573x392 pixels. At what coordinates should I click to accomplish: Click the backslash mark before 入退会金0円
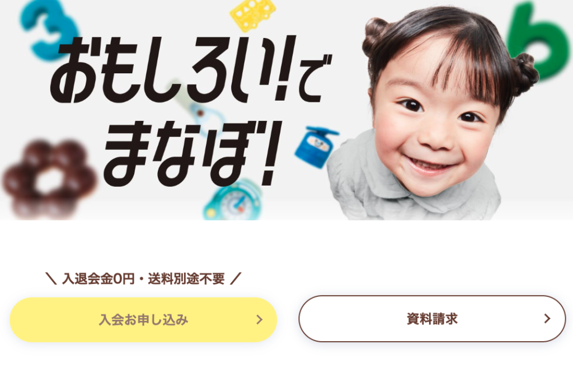point(51,278)
